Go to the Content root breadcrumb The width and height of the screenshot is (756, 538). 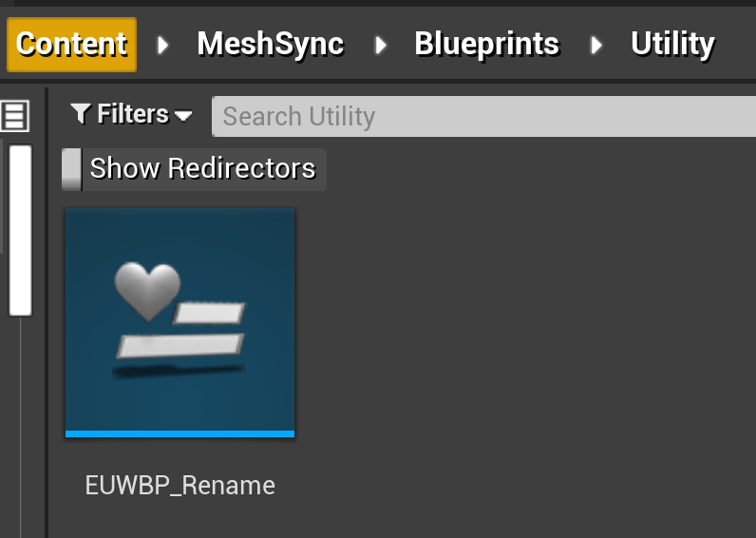tap(71, 45)
